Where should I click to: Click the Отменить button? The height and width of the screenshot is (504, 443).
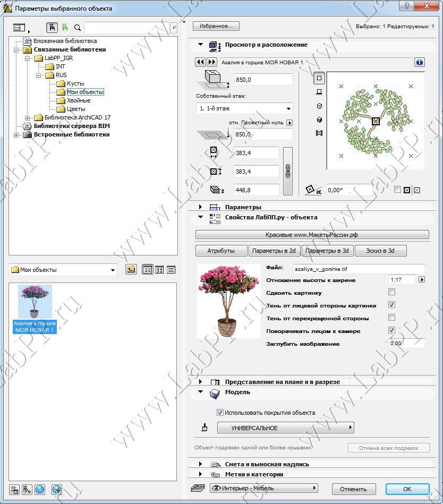pos(353,489)
